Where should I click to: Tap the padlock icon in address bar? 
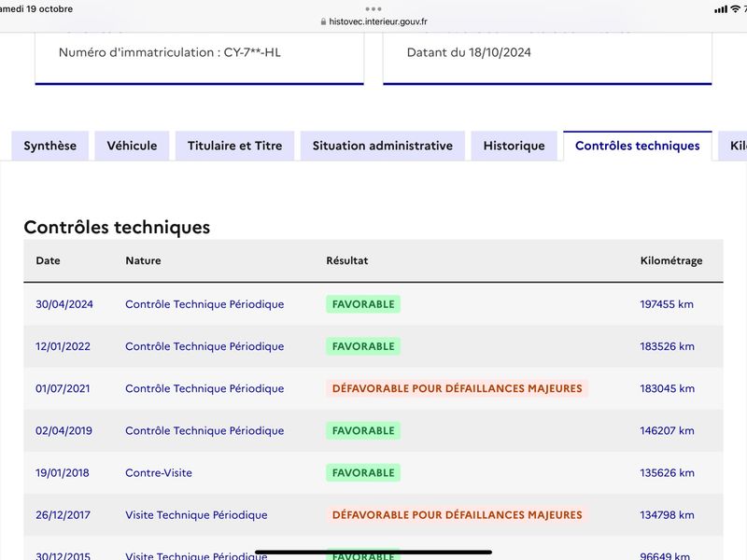(323, 21)
